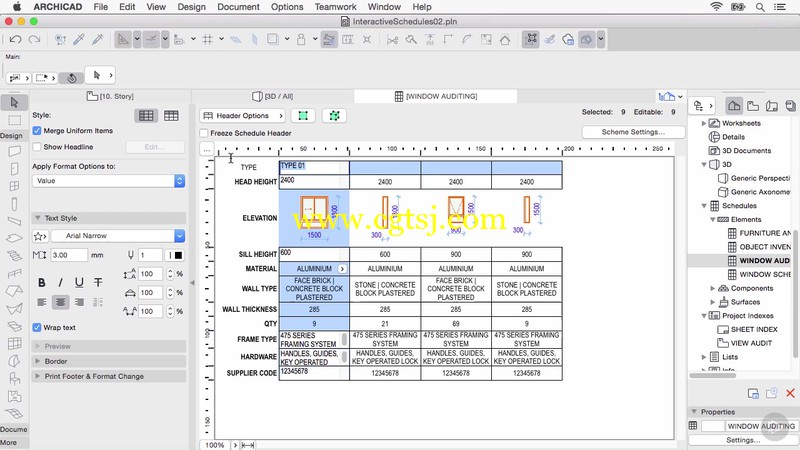Click the Undo arrow in the toolbar
Viewport: 800px width, 450px height.
coord(15,39)
